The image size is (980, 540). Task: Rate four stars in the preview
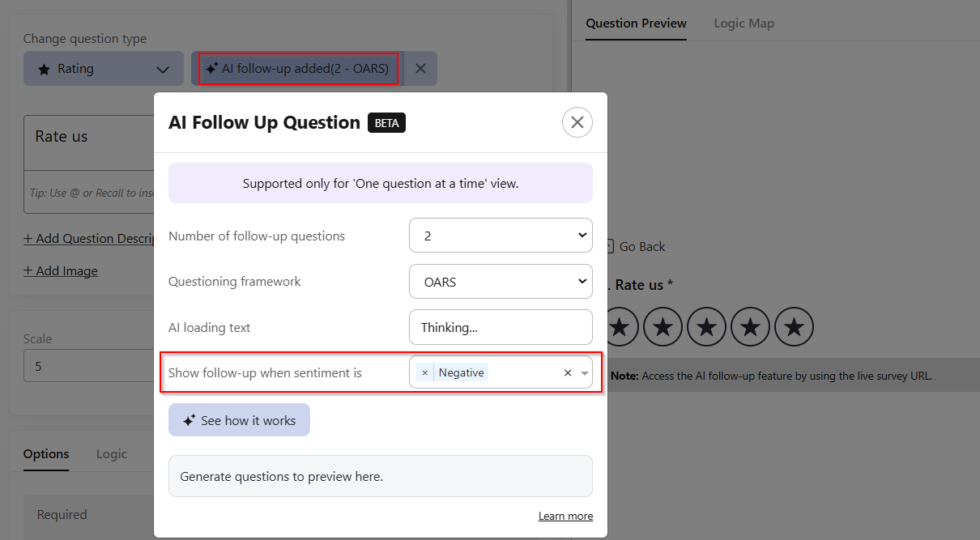tap(751, 327)
